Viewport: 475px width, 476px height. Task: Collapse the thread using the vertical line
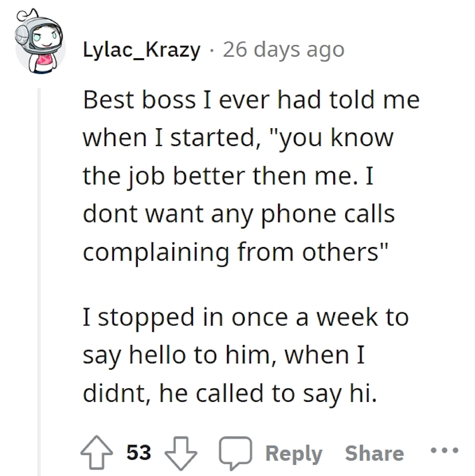tap(39, 282)
